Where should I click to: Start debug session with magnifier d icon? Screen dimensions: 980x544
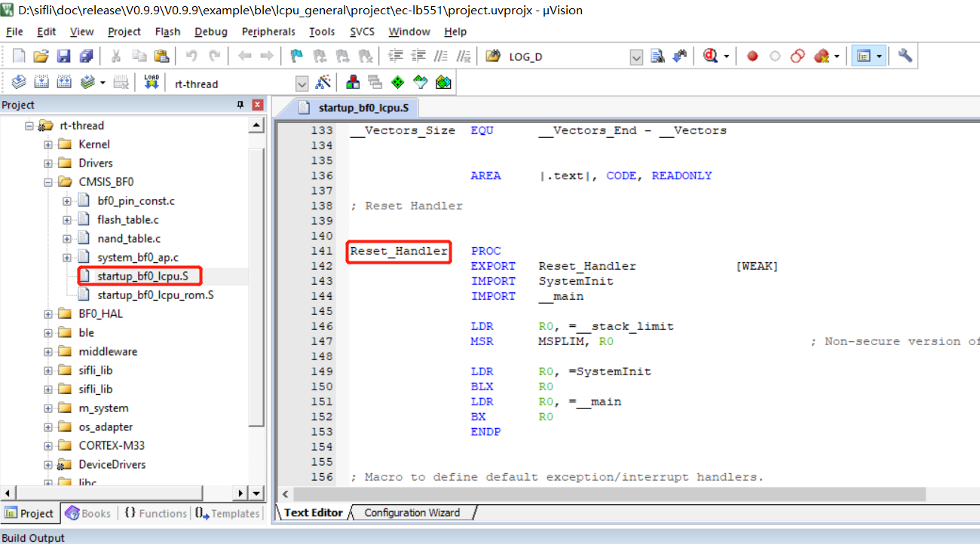click(711, 57)
